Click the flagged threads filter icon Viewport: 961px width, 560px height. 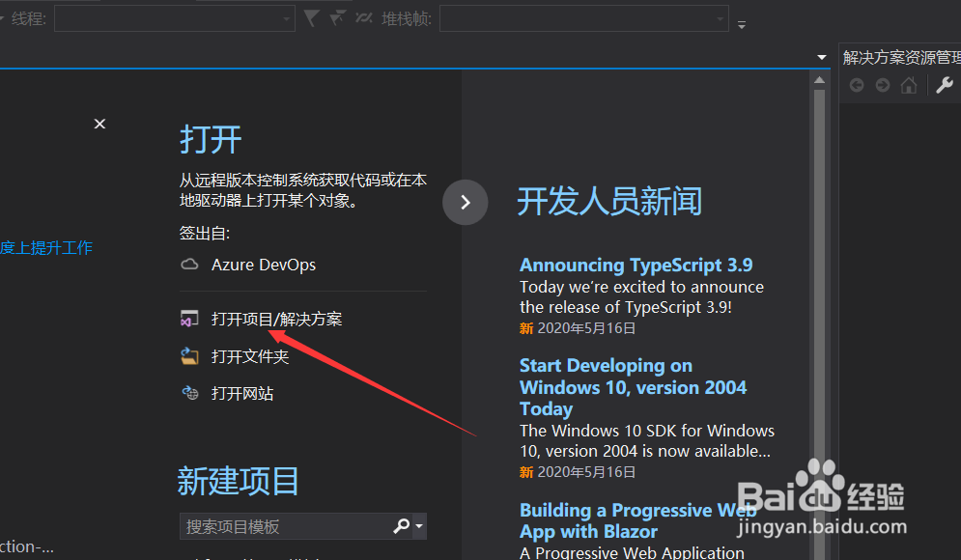click(x=337, y=18)
